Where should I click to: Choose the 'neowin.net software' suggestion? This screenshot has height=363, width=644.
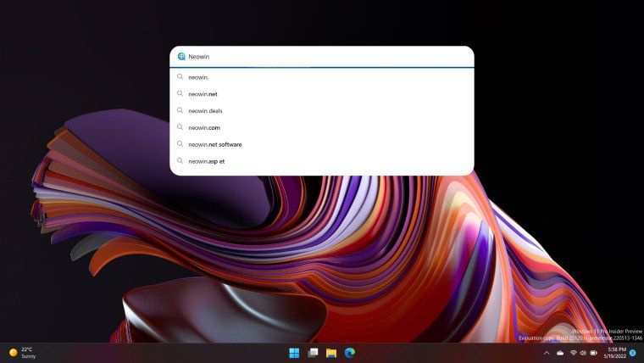215,144
